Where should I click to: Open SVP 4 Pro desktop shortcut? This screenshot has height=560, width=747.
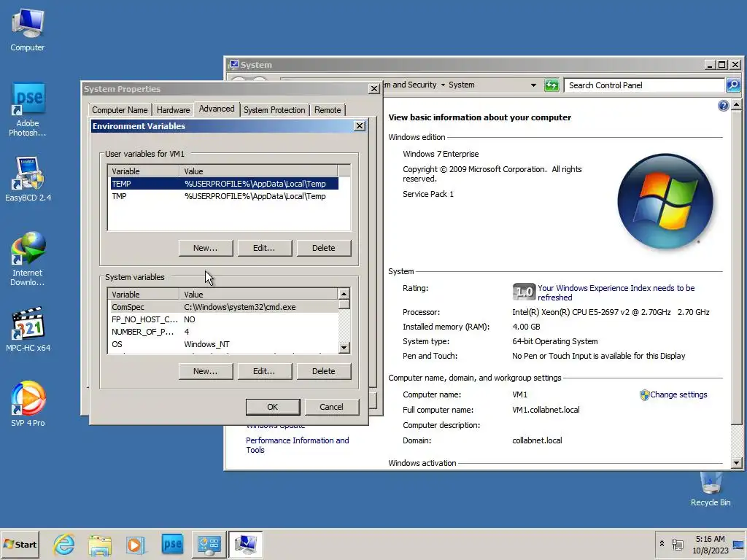pyautogui.click(x=28, y=404)
